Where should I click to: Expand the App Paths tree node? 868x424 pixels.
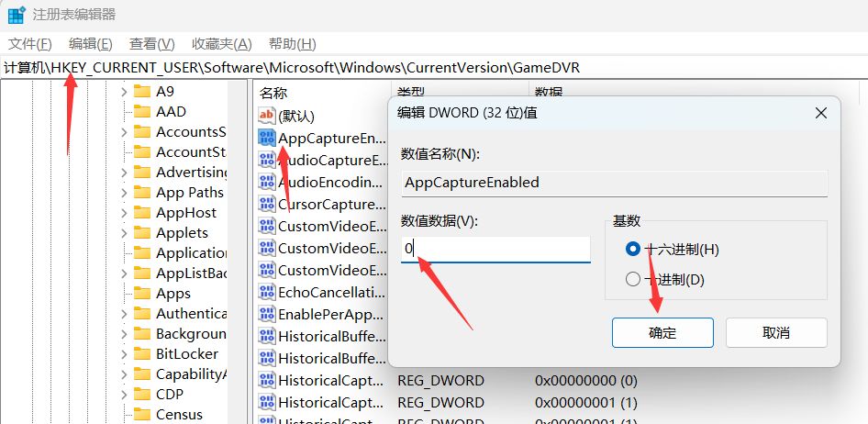click(x=124, y=193)
